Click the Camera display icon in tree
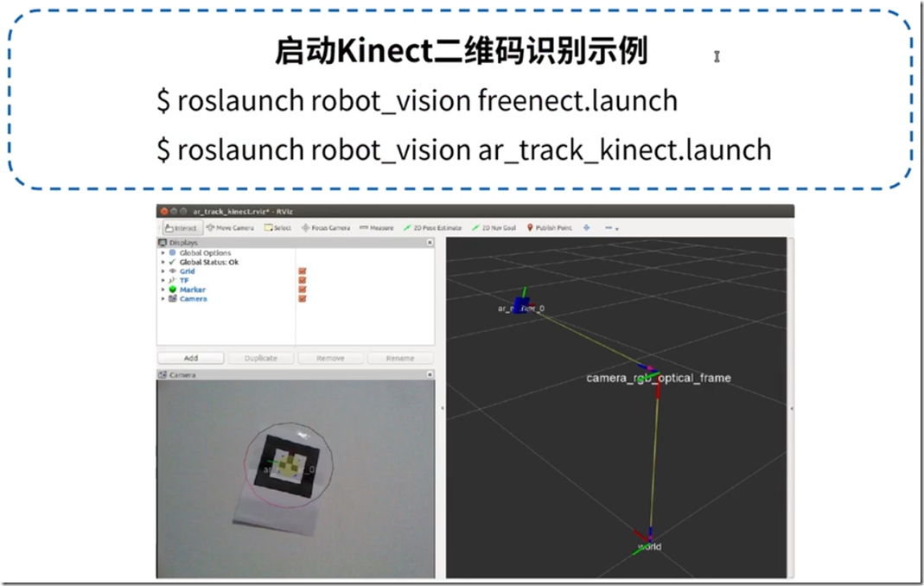This screenshot has width=924, height=586. click(173, 299)
